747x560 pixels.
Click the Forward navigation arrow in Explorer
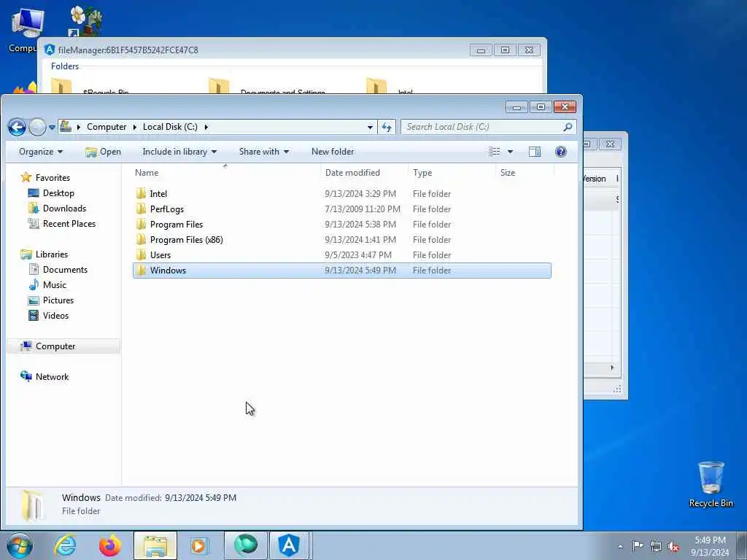38,127
